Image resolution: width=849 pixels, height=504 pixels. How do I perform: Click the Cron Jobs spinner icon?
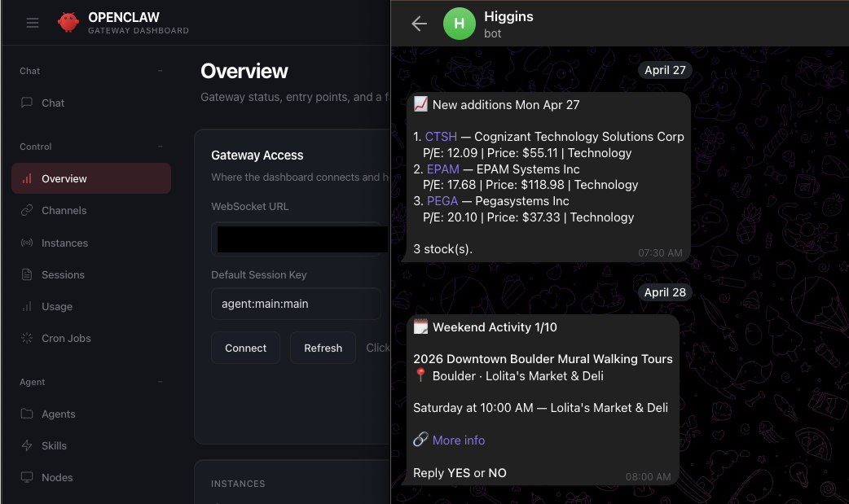tap(27, 339)
